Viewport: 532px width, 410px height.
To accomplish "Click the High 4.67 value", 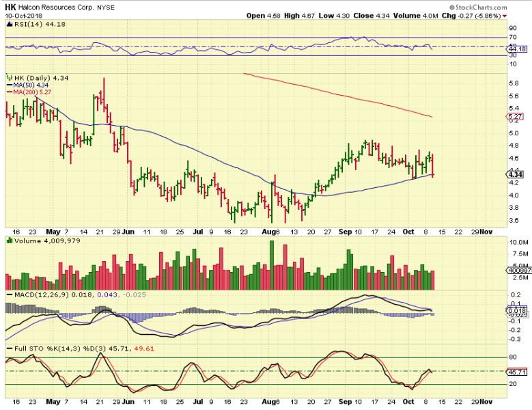I will pyautogui.click(x=299, y=16).
